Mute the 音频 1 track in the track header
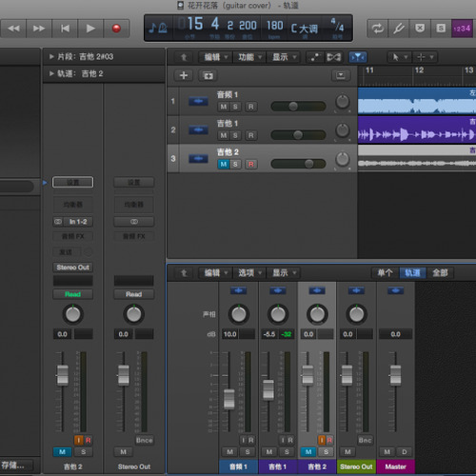The image size is (476, 476). click(224, 107)
